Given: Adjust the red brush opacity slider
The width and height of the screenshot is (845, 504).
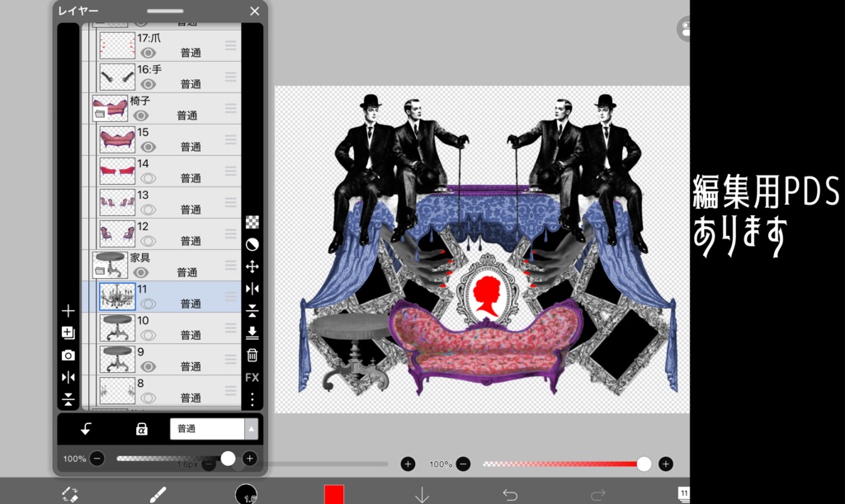Looking at the screenshot, I should (x=565, y=464).
